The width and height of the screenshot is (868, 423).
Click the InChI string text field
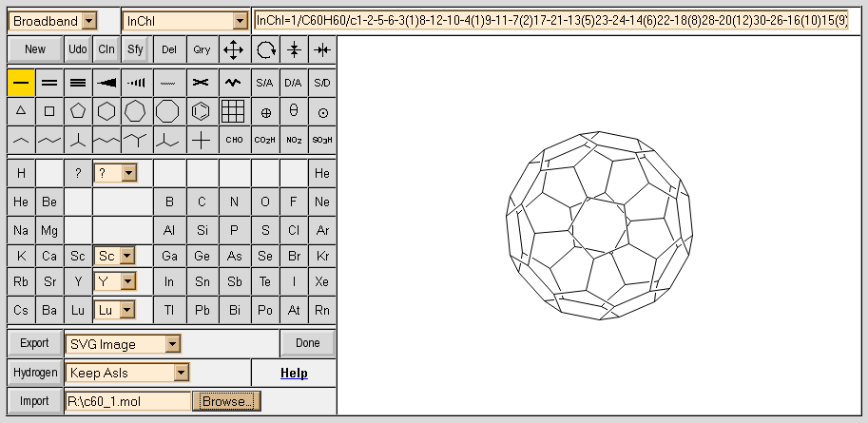pos(551,20)
